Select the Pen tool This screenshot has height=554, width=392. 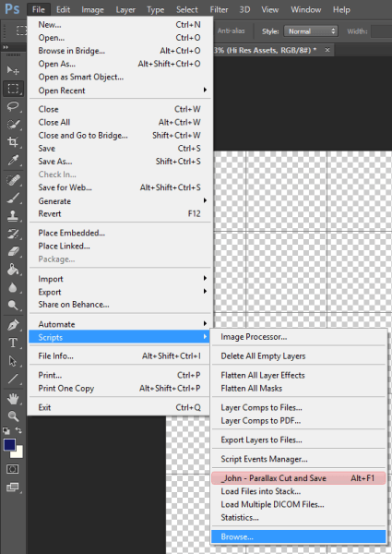point(13,325)
